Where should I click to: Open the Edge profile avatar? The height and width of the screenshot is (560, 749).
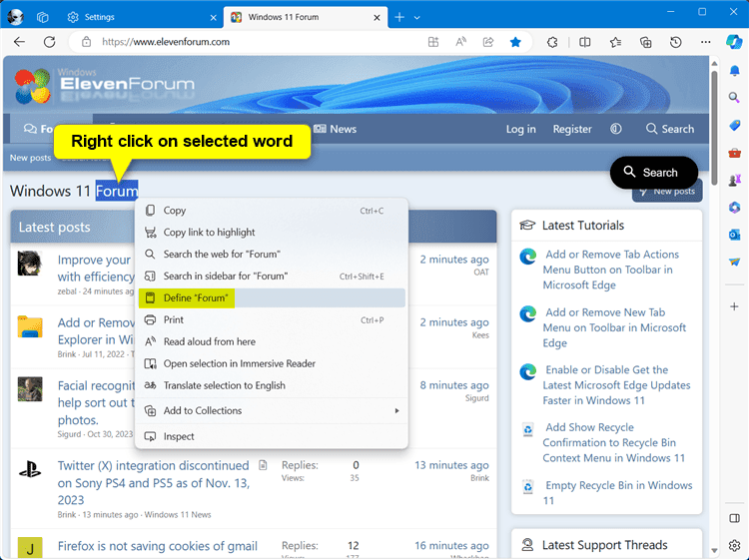pos(15,17)
